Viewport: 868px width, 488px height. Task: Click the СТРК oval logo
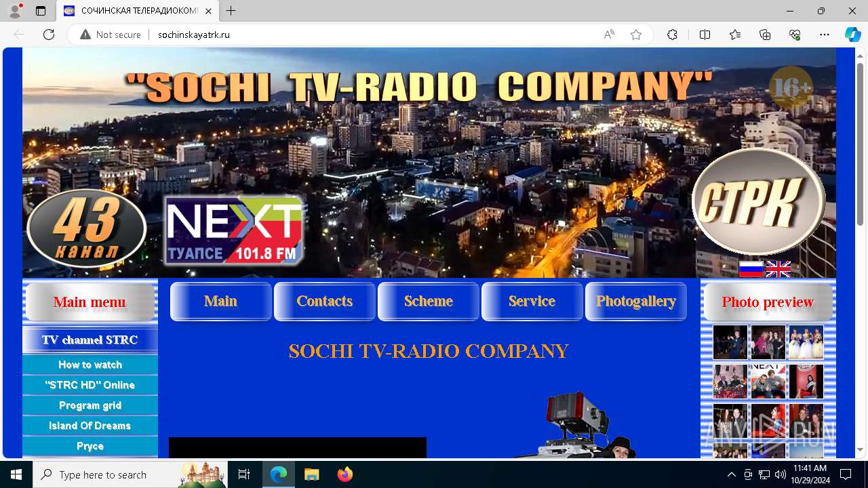coord(758,201)
